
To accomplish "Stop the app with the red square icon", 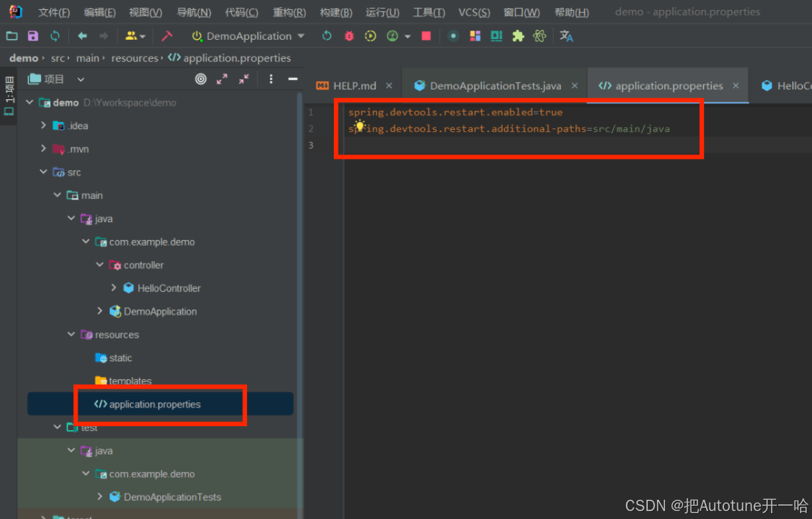I will pos(427,36).
